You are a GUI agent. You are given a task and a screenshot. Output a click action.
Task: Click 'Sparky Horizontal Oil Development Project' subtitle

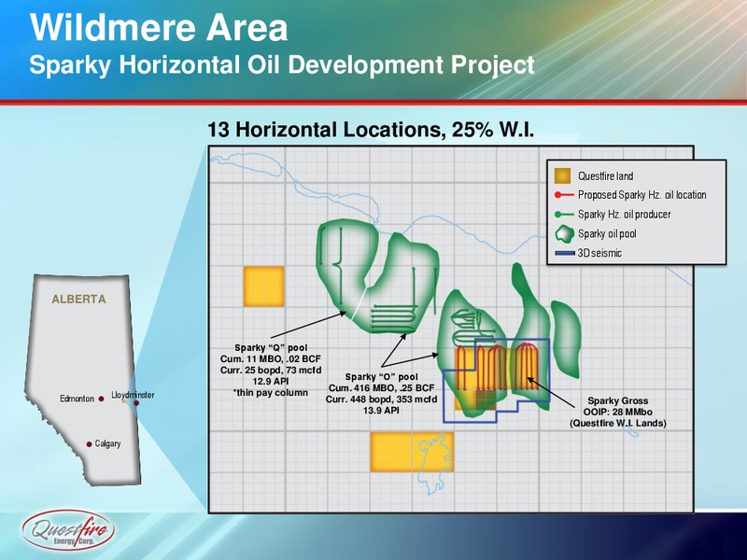(x=282, y=64)
